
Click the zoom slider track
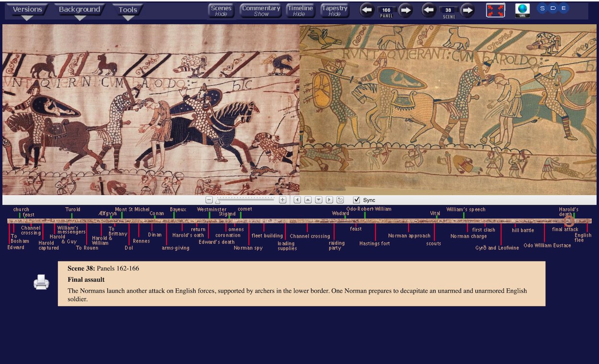pyautogui.click(x=246, y=200)
